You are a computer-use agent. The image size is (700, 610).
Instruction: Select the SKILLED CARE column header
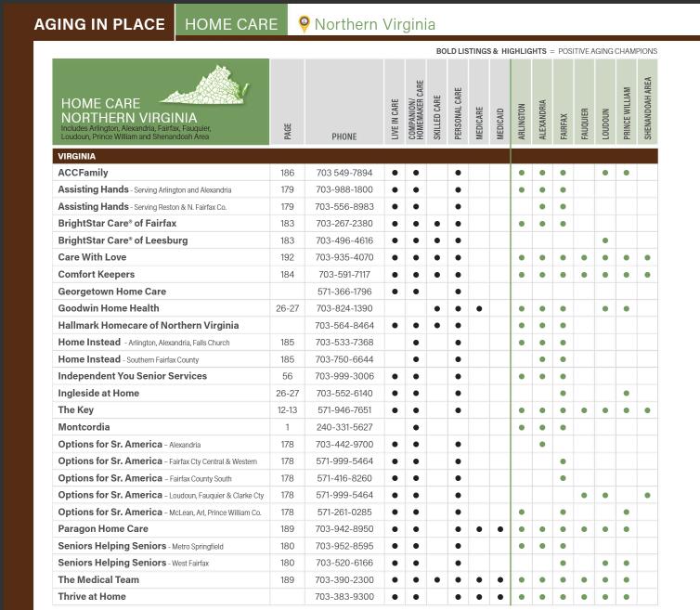(x=437, y=117)
